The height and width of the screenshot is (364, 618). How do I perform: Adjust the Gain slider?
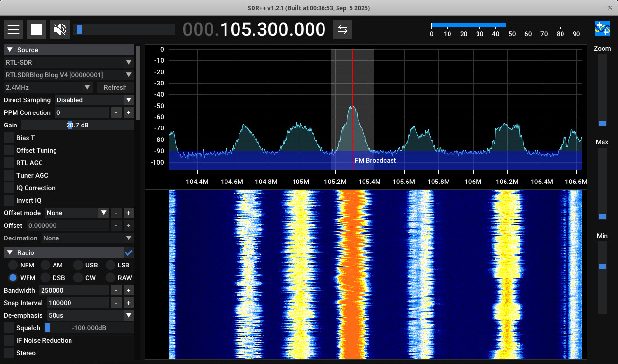pyautogui.click(x=77, y=125)
